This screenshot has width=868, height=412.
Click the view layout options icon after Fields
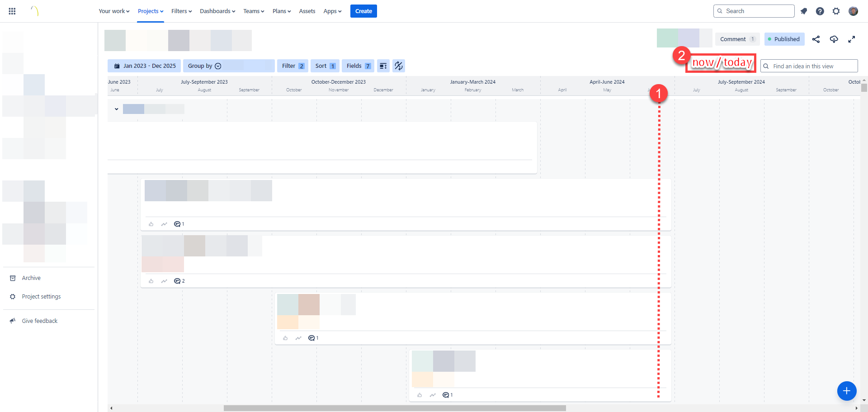pyautogui.click(x=383, y=66)
